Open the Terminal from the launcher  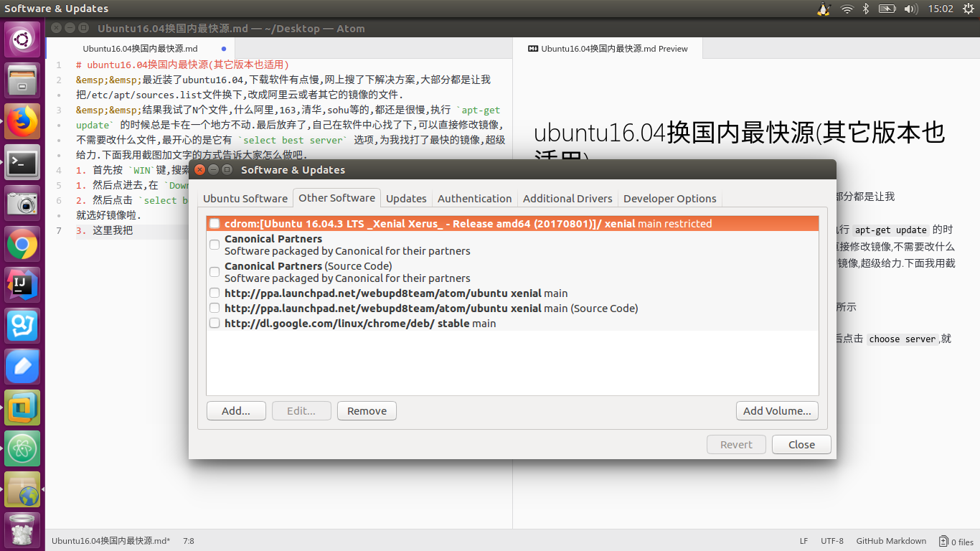[23, 162]
